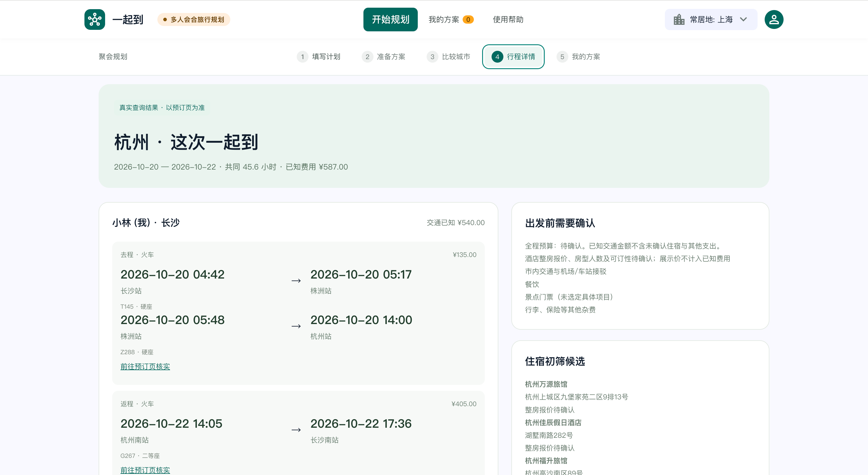Image resolution: width=868 pixels, height=475 pixels.
Task: Click the ¥405.00 return price
Action: (464, 404)
